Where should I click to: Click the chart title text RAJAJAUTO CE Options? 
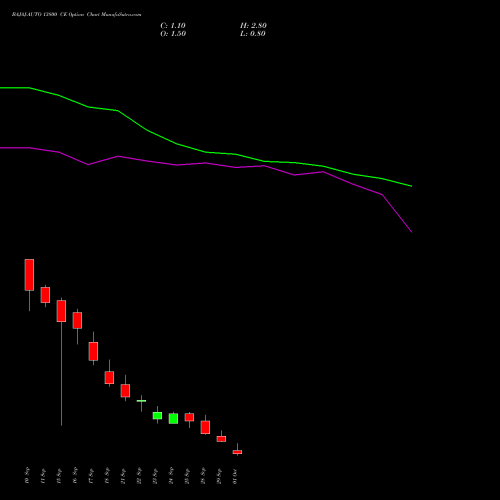point(76,15)
